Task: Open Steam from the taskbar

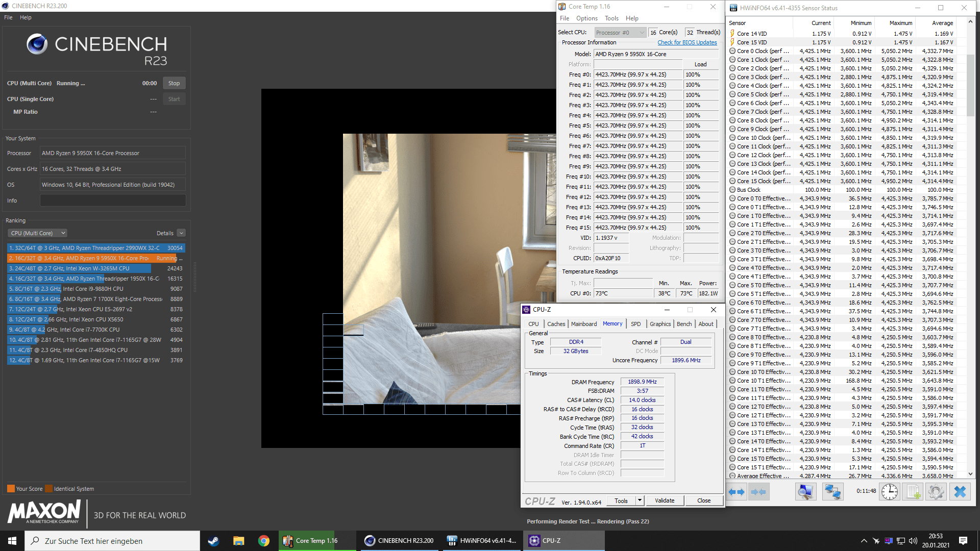Action: click(x=213, y=541)
